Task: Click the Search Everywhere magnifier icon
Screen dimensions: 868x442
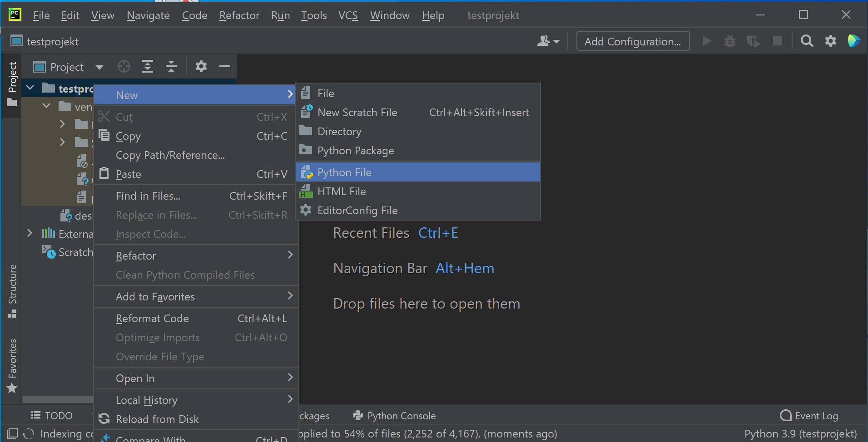Action: click(x=807, y=41)
